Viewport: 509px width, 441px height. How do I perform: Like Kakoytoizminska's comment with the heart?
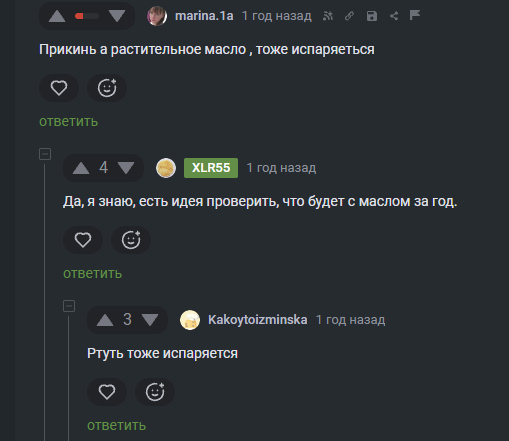(x=107, y=392)
